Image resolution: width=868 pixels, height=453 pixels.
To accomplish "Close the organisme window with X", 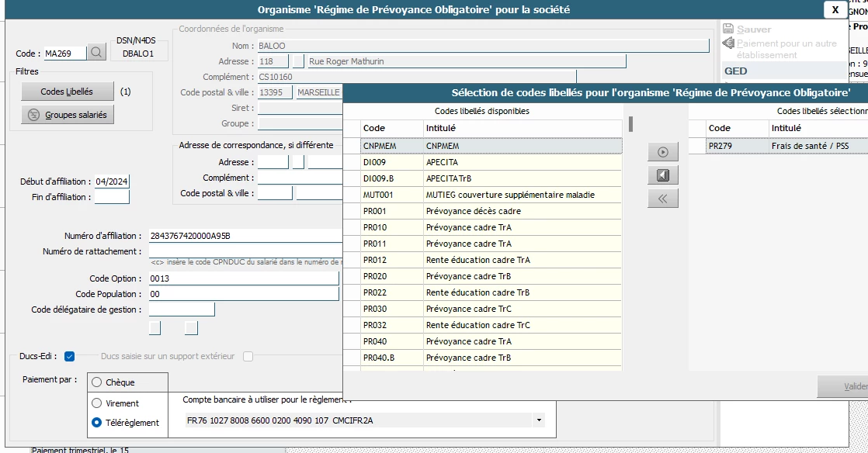I will coord(835,9).
